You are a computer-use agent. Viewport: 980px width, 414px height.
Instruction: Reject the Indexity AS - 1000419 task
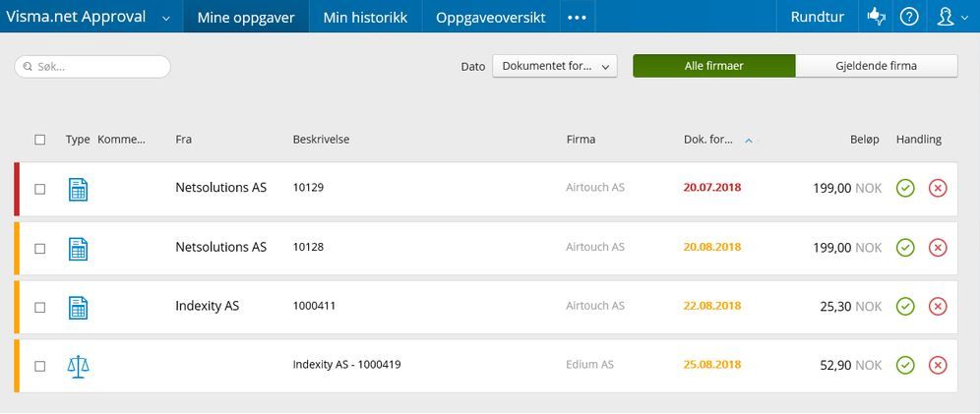[x=937, y=365]
